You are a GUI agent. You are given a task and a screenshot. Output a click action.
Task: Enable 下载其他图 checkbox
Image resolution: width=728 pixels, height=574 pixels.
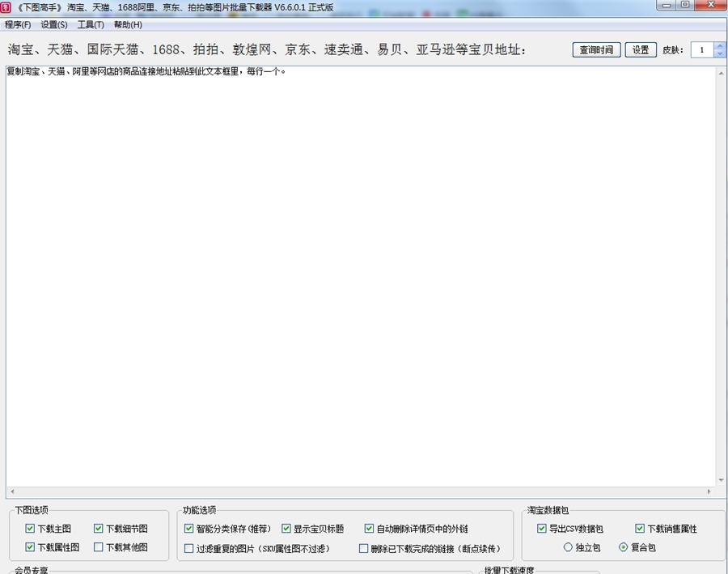tap(99, 547)
